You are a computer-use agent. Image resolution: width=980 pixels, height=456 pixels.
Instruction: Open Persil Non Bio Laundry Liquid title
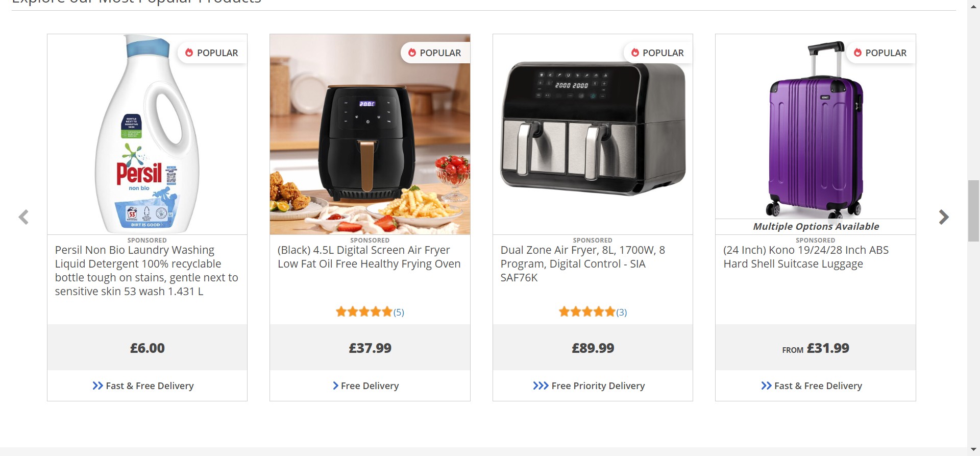pos(146,271)
